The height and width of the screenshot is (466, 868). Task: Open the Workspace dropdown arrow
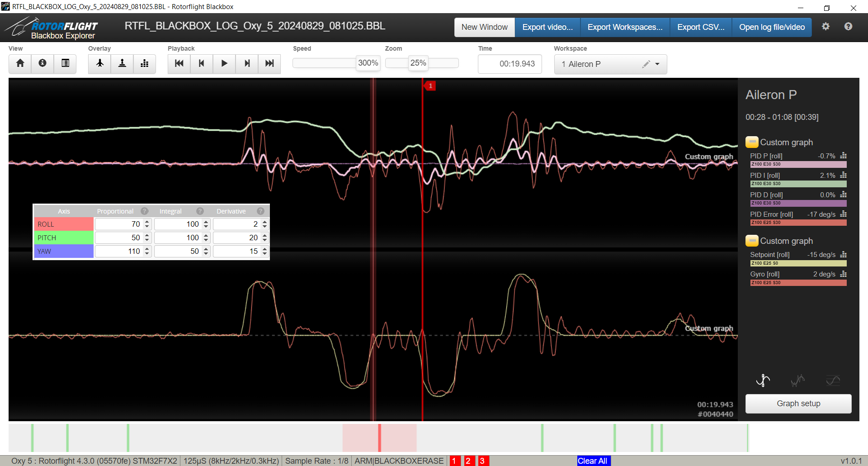(x=657, y=64)
